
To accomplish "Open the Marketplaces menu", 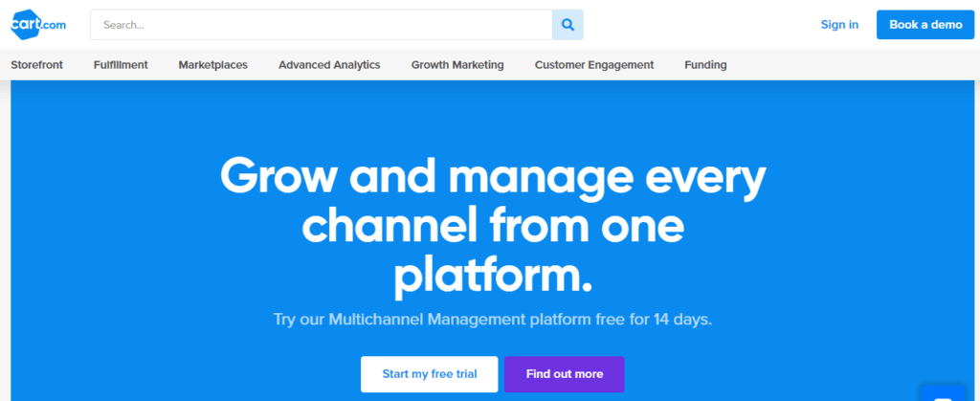I will click(213, 65).
